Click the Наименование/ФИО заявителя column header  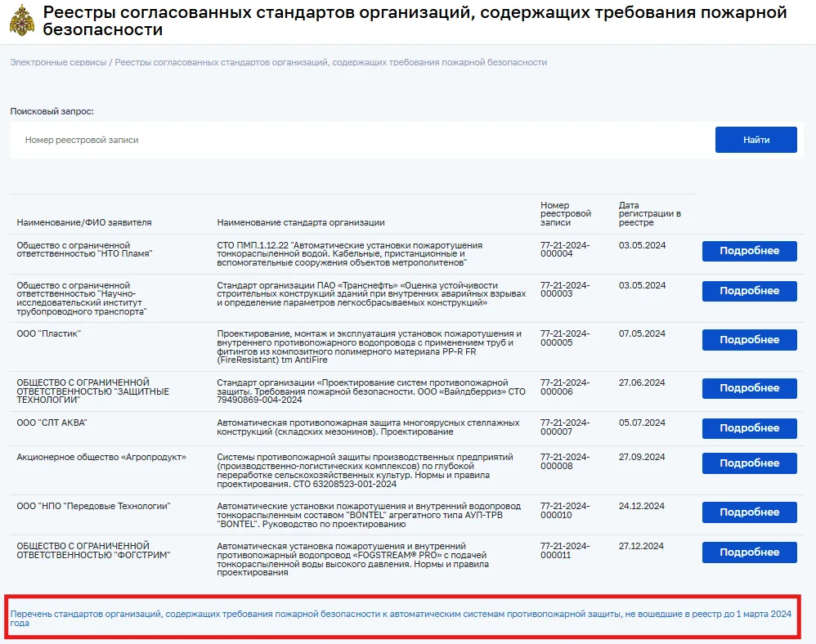(83, 222)
